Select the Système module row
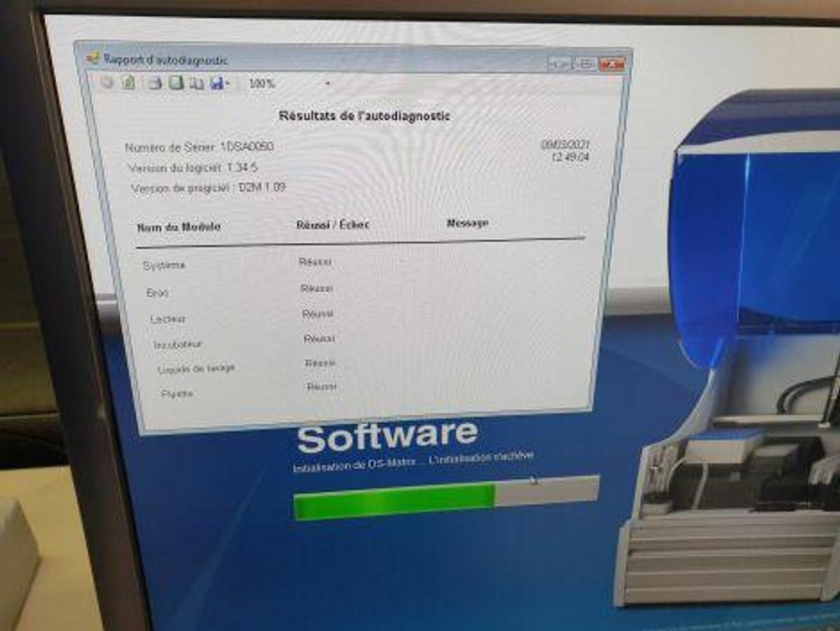The width and height of the screenshot is (840, 631). point(164,266)
